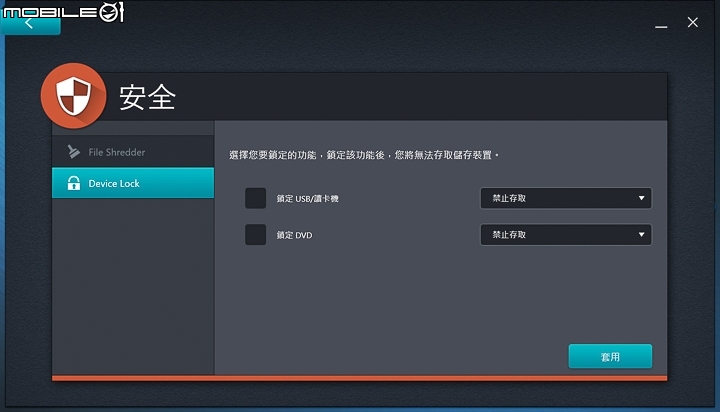Enable the 鎖定 DVD checkbox
Screen dimensions: 720x412
point(255,234)
